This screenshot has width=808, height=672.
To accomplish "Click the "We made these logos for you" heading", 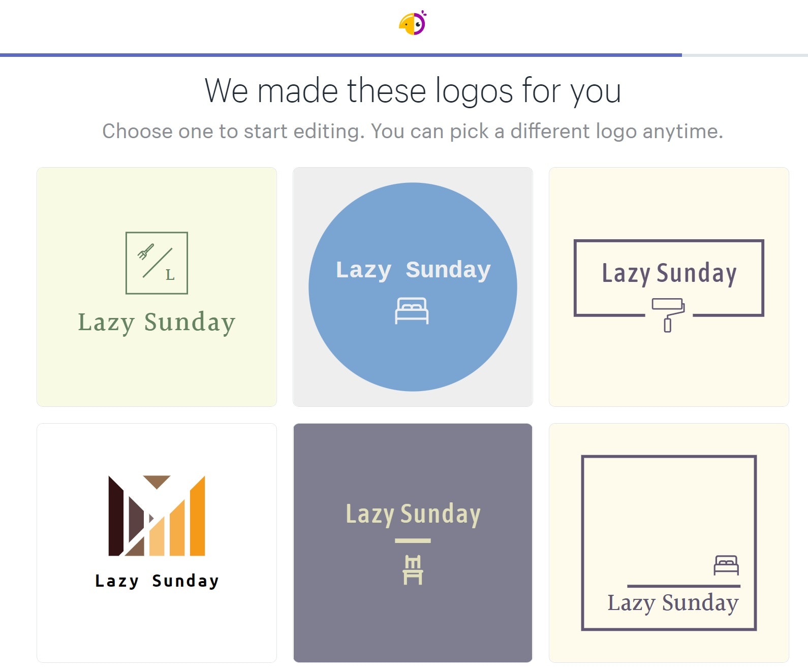I will (x=413, y=91).
